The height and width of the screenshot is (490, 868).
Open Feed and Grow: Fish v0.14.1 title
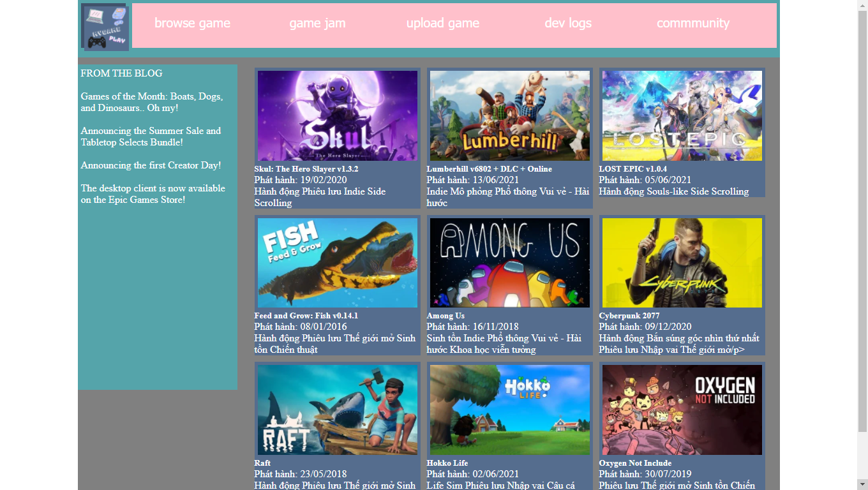click(x=306, y=316)
